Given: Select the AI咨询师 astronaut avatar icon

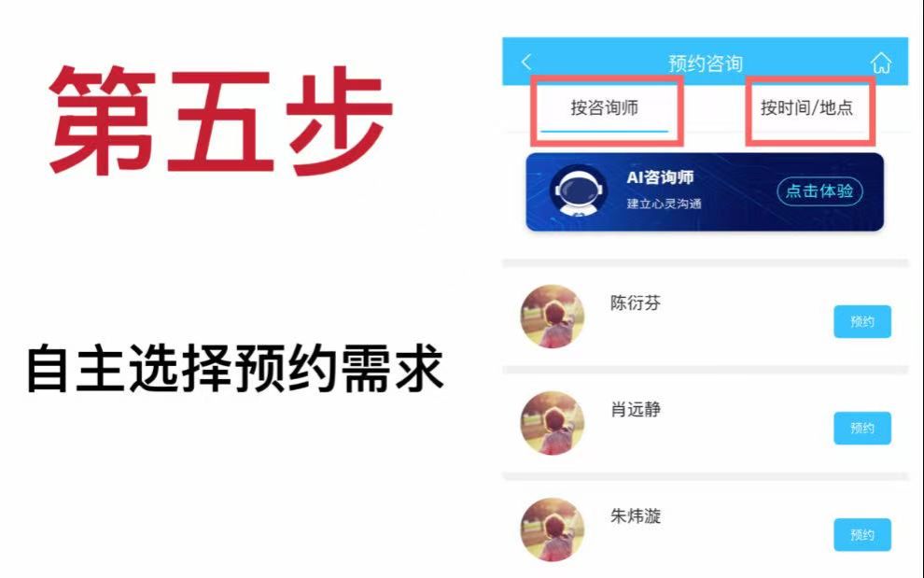Looking at the screenshot, I should click(x=578, y=190).
